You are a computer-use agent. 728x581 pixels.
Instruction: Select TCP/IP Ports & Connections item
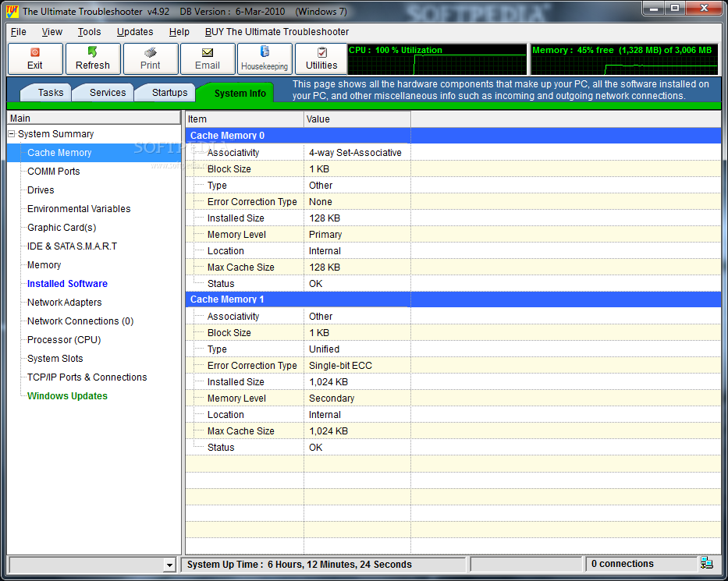[x=87, y=377]
